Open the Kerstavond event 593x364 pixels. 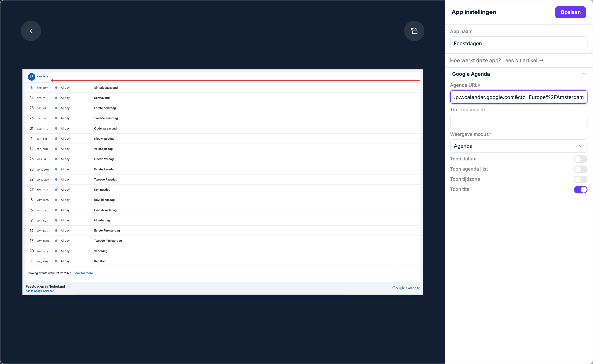tap(102, 98)
